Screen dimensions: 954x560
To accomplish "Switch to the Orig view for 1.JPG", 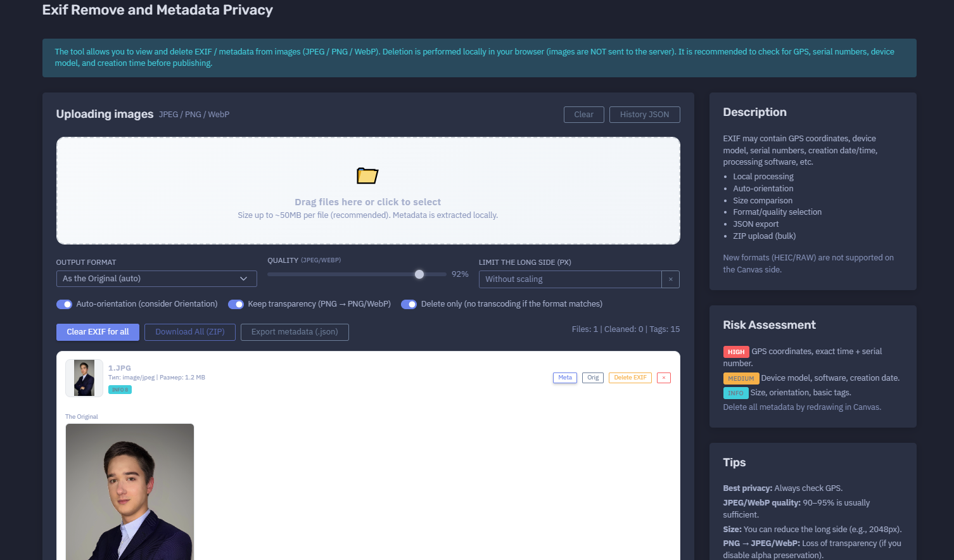I will pyautogui.click(x=593, y=378).
